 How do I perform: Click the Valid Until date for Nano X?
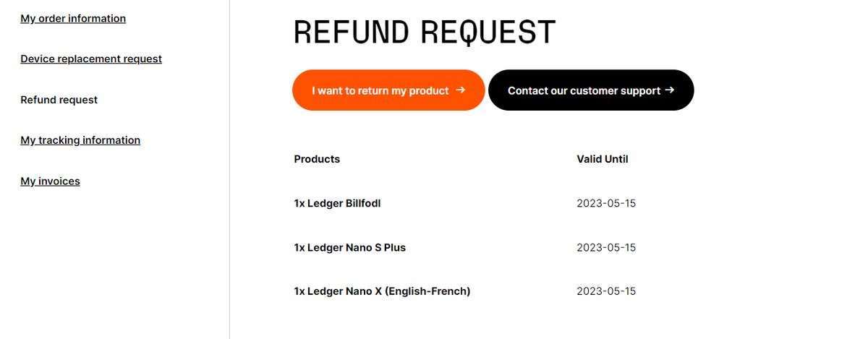[606, 291]
